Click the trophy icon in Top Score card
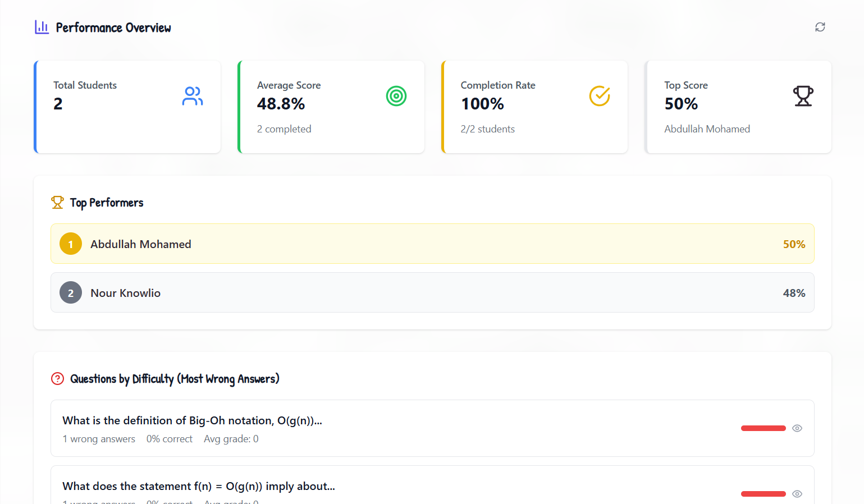The width and height of the screenshot is (864, 504). click(803, 96)
